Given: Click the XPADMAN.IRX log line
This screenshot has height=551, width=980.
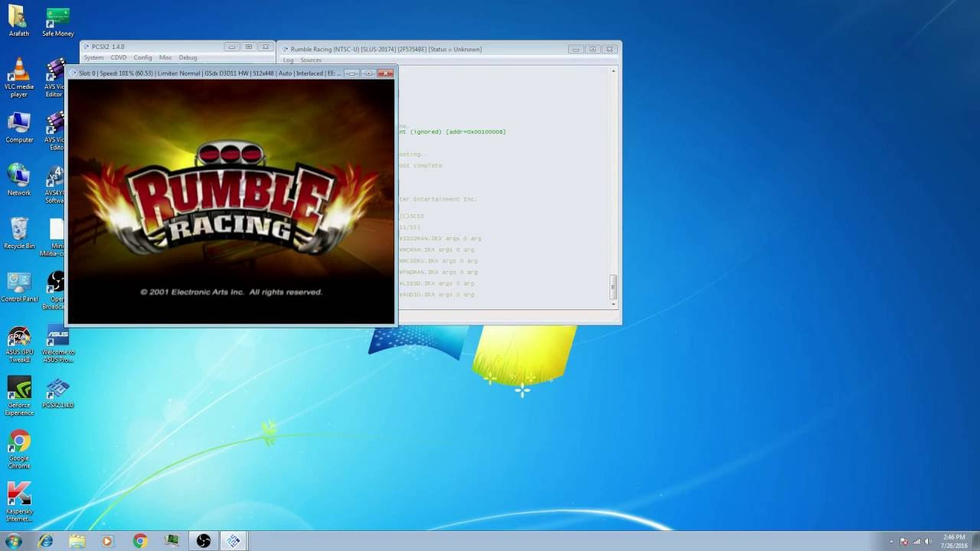Looking at the screenshot, I should [x=438, y=272].
